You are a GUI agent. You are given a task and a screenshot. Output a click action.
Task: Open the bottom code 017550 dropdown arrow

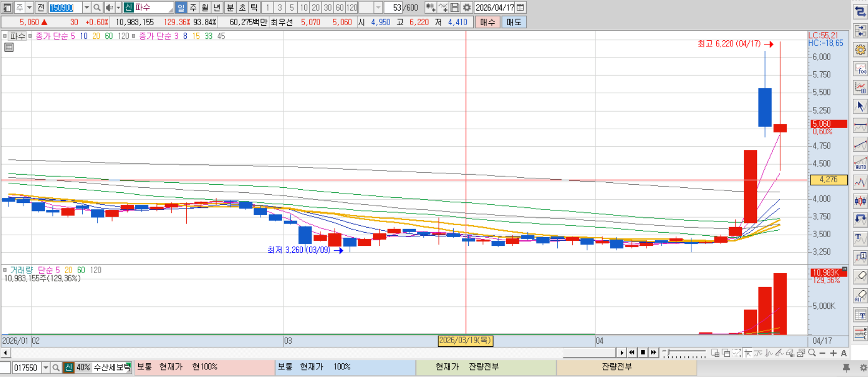point(45,368)
